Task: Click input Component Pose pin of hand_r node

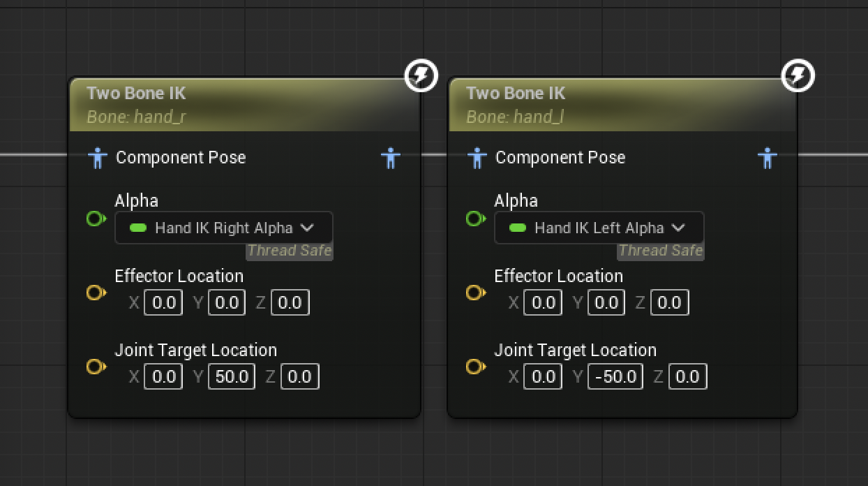Action: click(x=97, y=158)
